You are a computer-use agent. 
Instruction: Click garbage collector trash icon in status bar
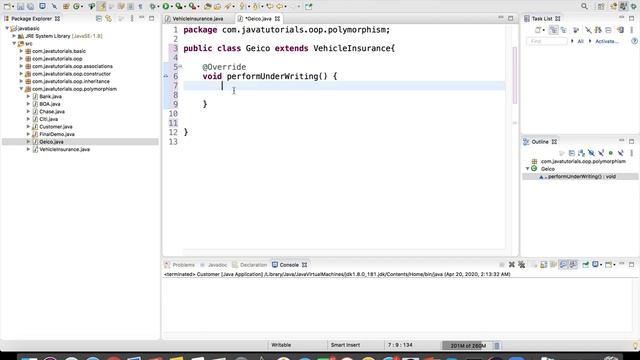point(497,346)
